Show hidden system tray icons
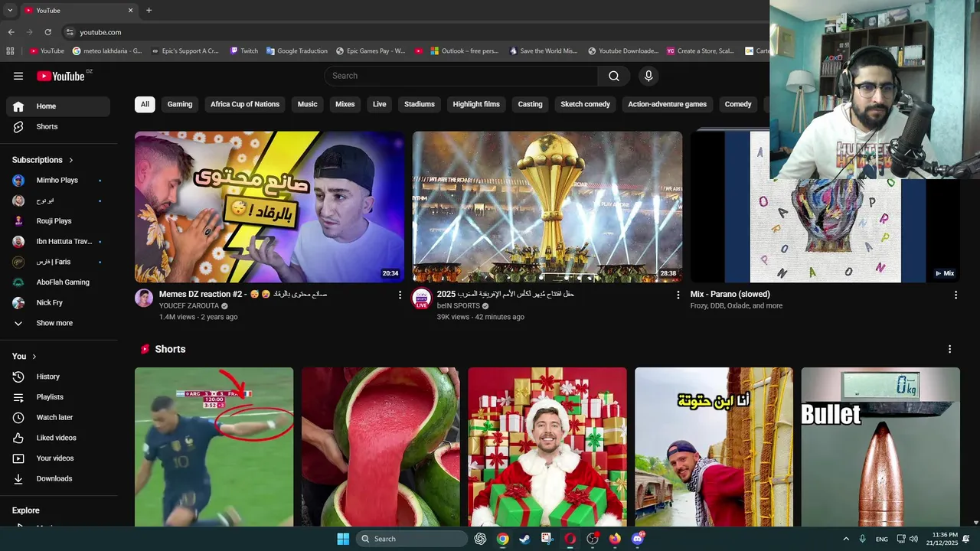The image size is (980, 551). pos(846,539)
